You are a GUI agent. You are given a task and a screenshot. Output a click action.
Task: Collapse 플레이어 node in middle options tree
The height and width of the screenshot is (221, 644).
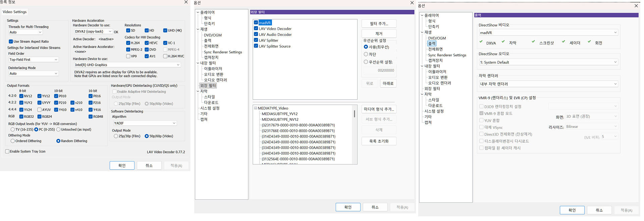point(198,12)
